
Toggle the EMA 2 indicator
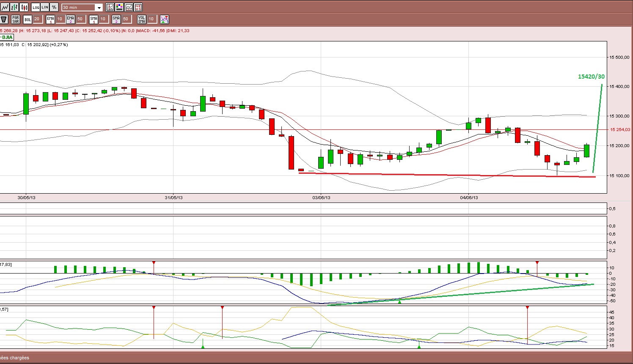[x=71, y=19]
